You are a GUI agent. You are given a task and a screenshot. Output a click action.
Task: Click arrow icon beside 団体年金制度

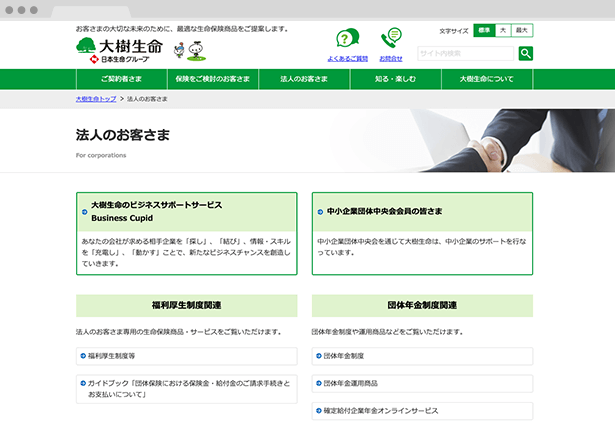coord(319,356)
